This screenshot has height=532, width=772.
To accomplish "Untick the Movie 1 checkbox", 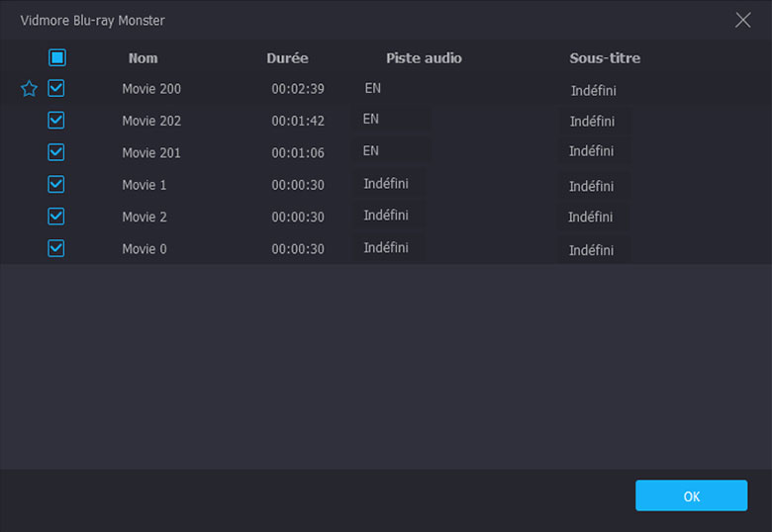I will (x=56, y=184).
